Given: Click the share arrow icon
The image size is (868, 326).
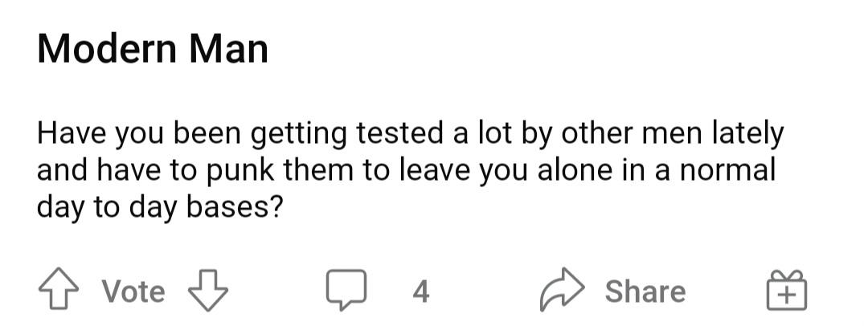Looking at the screenshot, I should pyautogui.click(x=563, y=290).
